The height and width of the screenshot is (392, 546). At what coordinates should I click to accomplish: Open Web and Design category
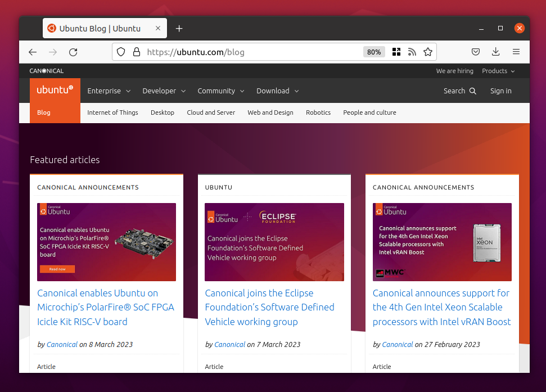[270, 112]
